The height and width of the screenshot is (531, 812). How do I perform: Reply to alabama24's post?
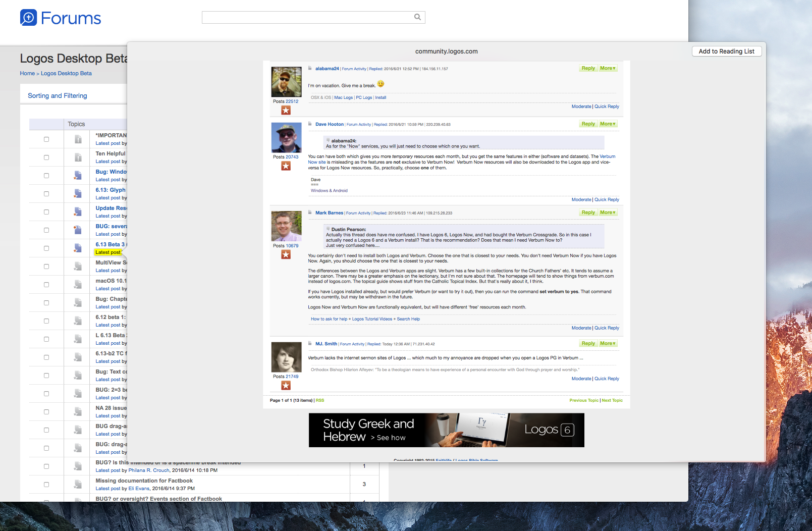point(588,68)
